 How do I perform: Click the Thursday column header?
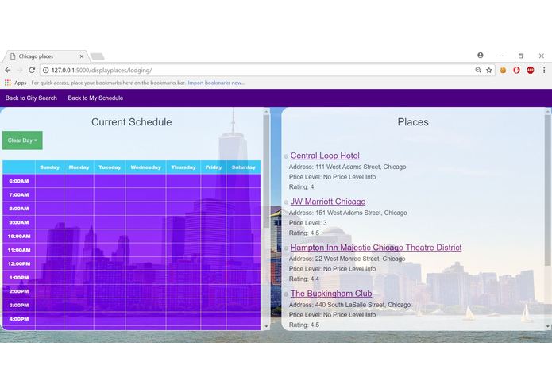183,167
